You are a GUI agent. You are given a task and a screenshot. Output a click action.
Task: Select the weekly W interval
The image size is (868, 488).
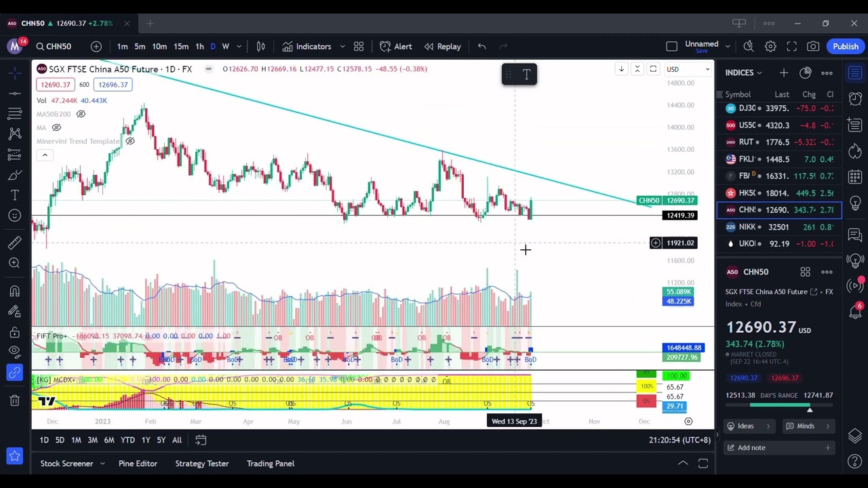click(226, 46)
